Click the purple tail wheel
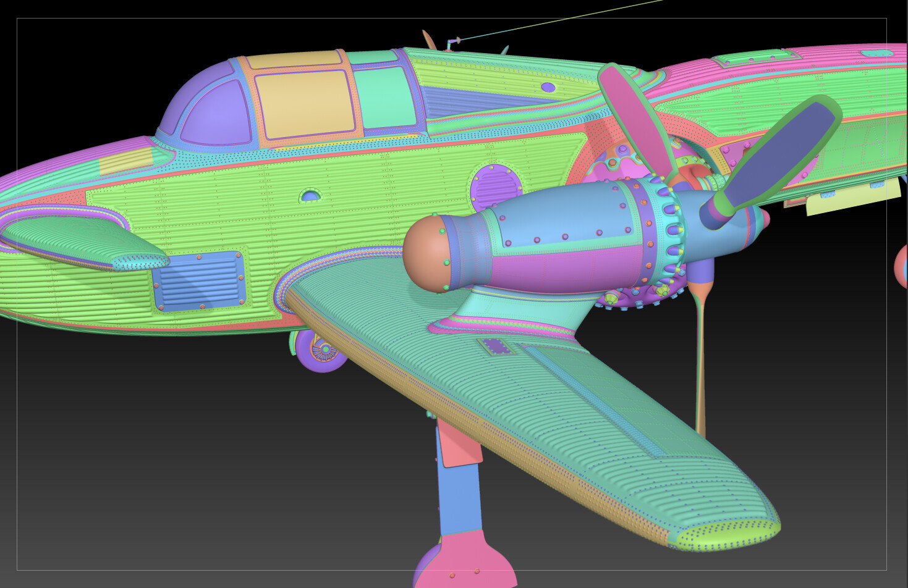908x588 pixels. click(x=321, y=351)
